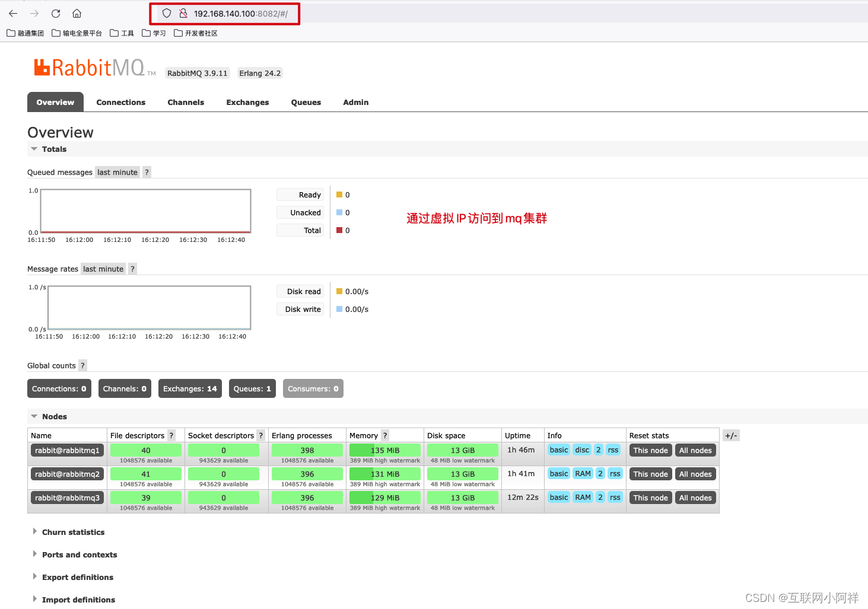Open the 工具 bookmark folder
Image resolution: width=868 pixels, height=609 pixels.
(122, 33)
